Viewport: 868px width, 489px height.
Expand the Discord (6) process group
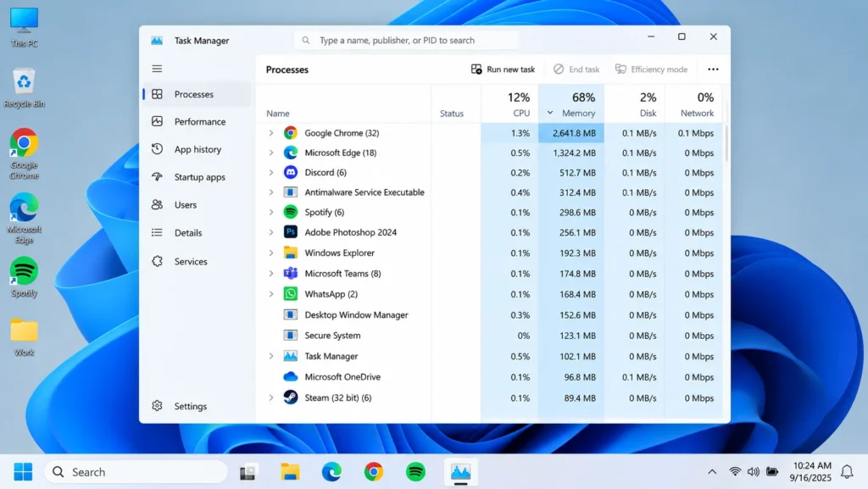[271, 173]
